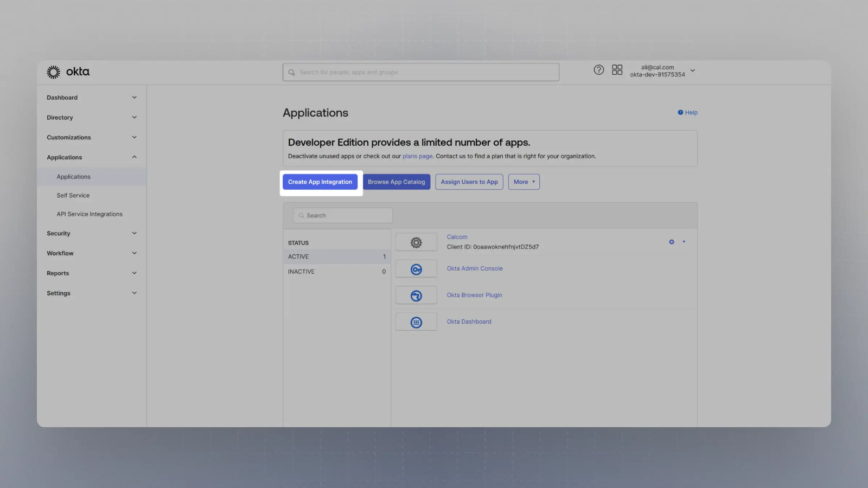The height and width of the screenshot is (488, 868).
Task: Click the Okta Dashboard grid icon
Action: click(416, 323)
